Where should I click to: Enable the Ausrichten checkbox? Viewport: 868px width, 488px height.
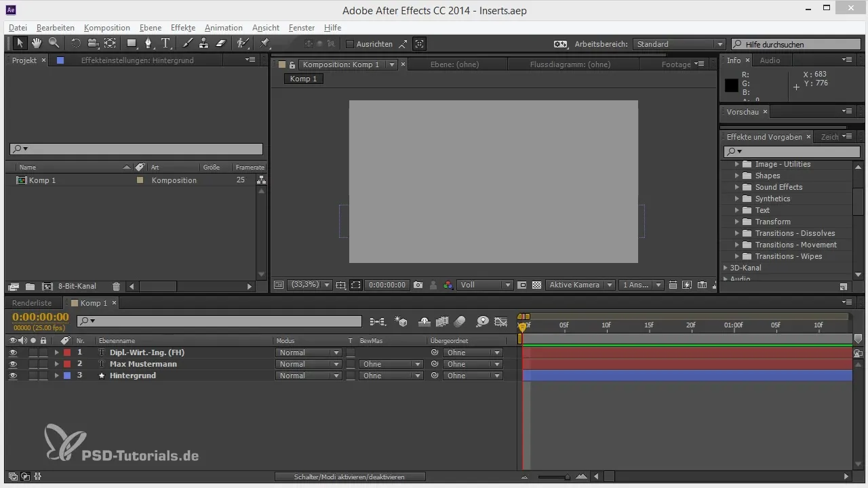pyautogui.click(x=350, y=44)
